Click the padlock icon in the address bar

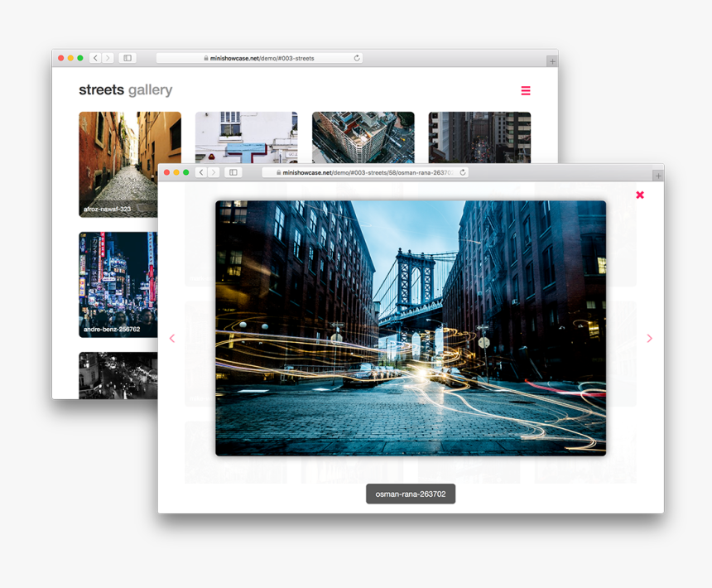(277, 172)
